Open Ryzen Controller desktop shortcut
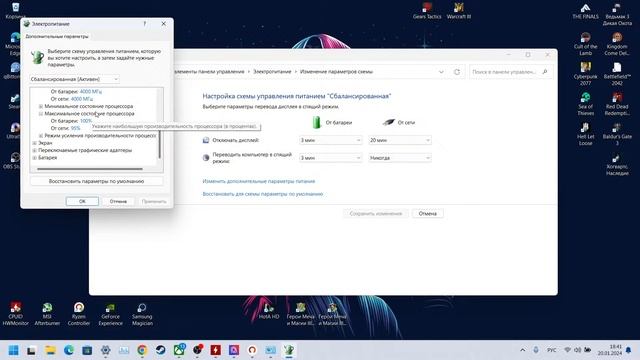This screenshot has width=640, height=360. [79, 314]
